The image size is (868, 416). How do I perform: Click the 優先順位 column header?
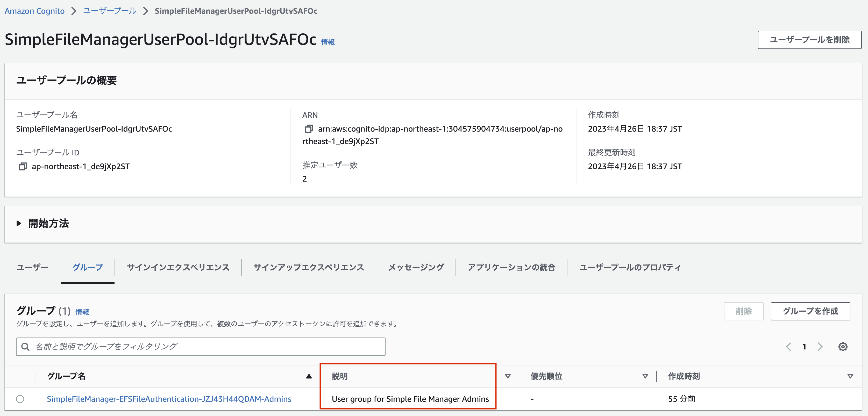click(546, 376)
